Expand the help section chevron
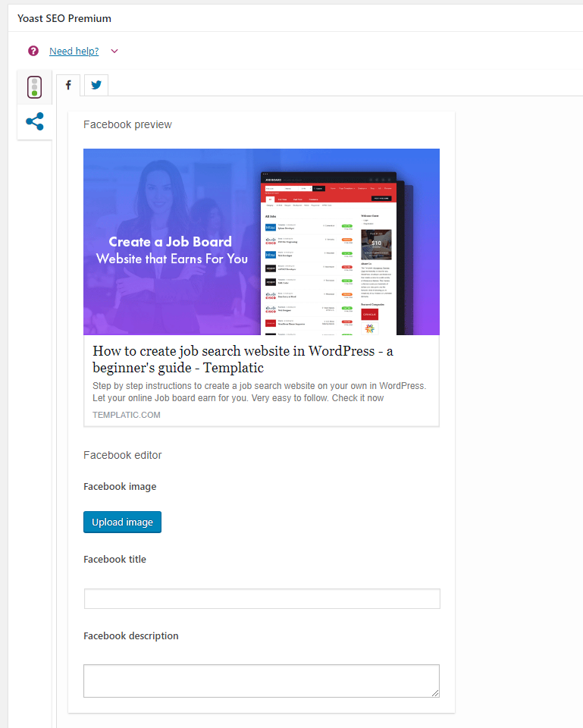 pos(114,51)
